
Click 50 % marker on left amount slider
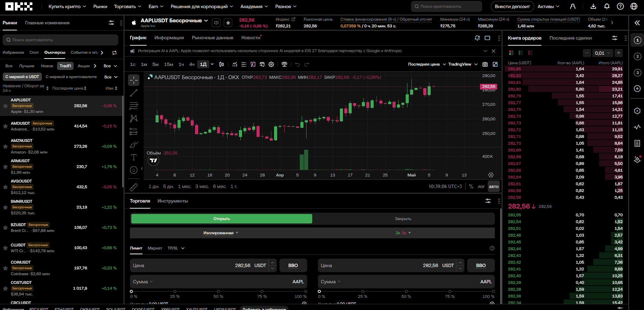[x=218, y=291]
